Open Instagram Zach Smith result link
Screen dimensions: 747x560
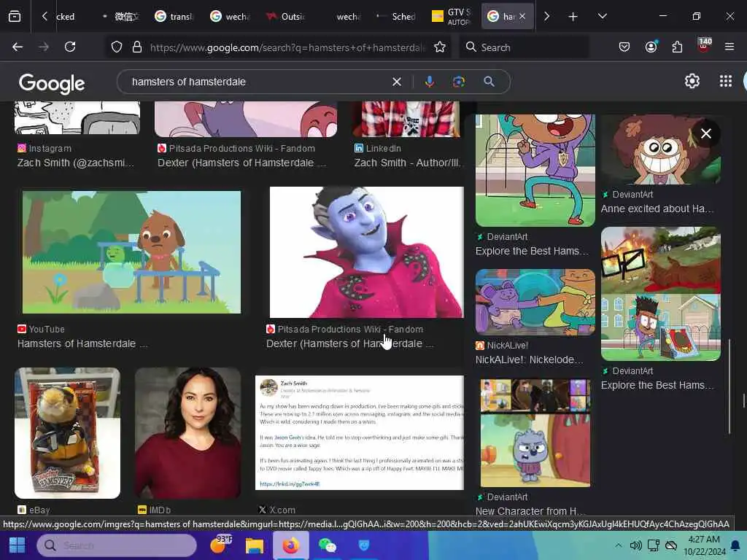point(76,163)
